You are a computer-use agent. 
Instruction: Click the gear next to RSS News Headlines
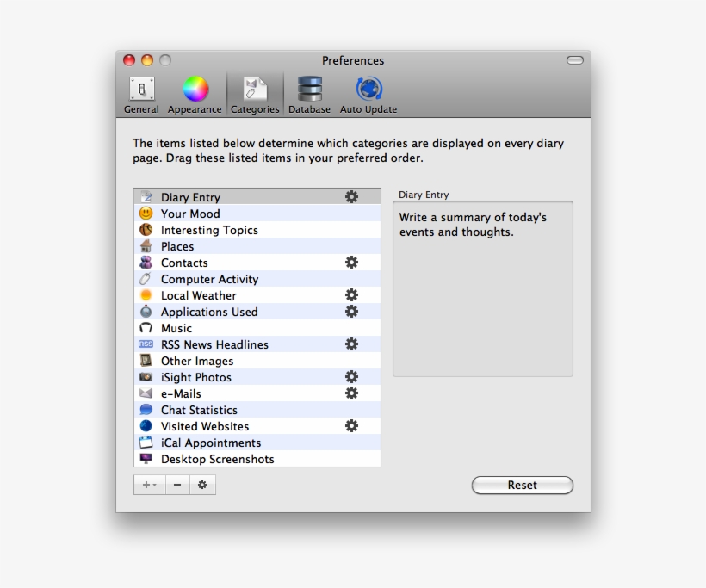point(351,344)
